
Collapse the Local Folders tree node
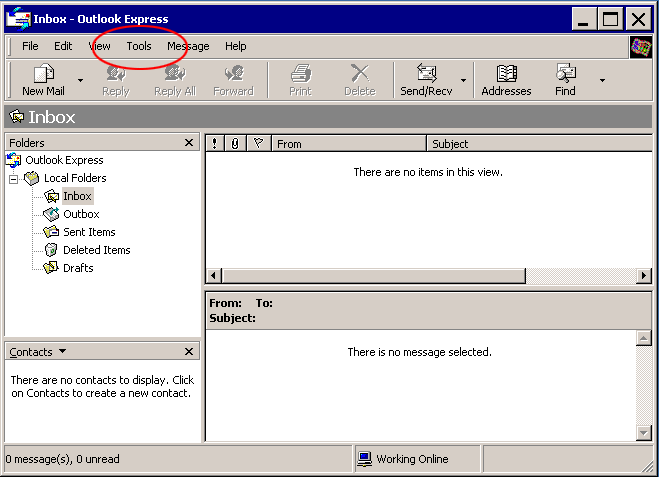[x=14, y=179]
